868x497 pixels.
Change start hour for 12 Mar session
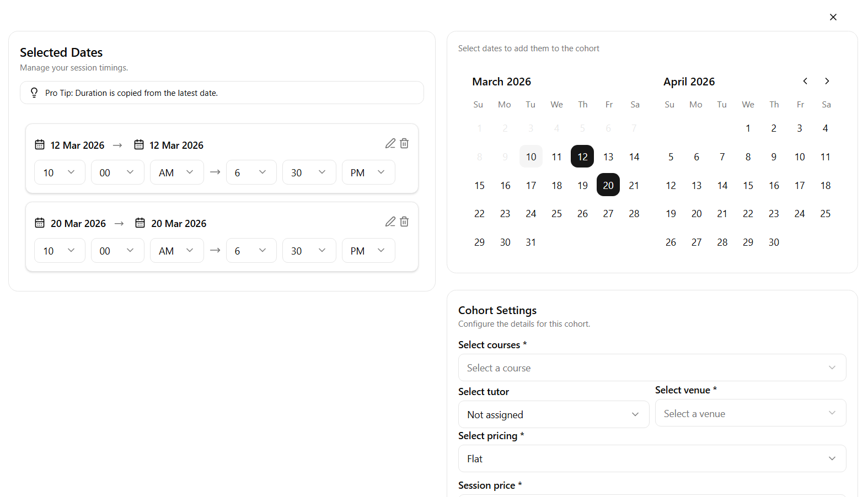[x=60, y=172]
